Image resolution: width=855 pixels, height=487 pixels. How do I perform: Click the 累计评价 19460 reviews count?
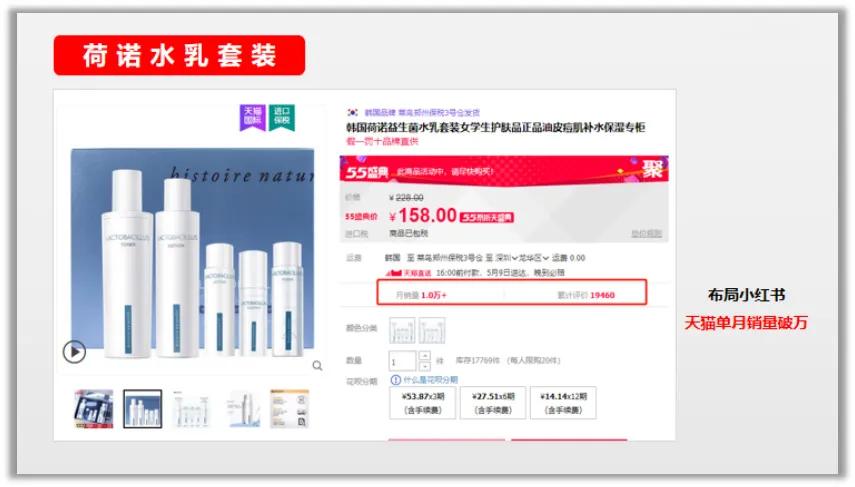pyautogui.click(x=586, y=295)
